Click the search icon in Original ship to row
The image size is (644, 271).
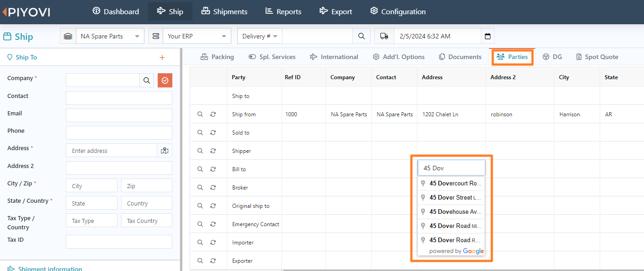[200, 206]
